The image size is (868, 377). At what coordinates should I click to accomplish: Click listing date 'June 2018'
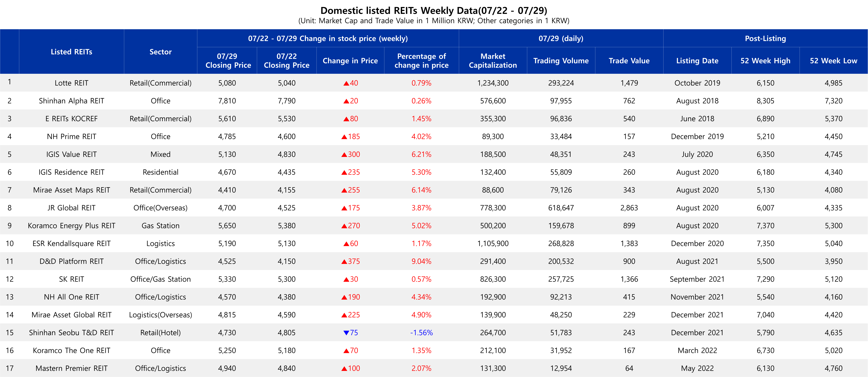pos(697,119)
